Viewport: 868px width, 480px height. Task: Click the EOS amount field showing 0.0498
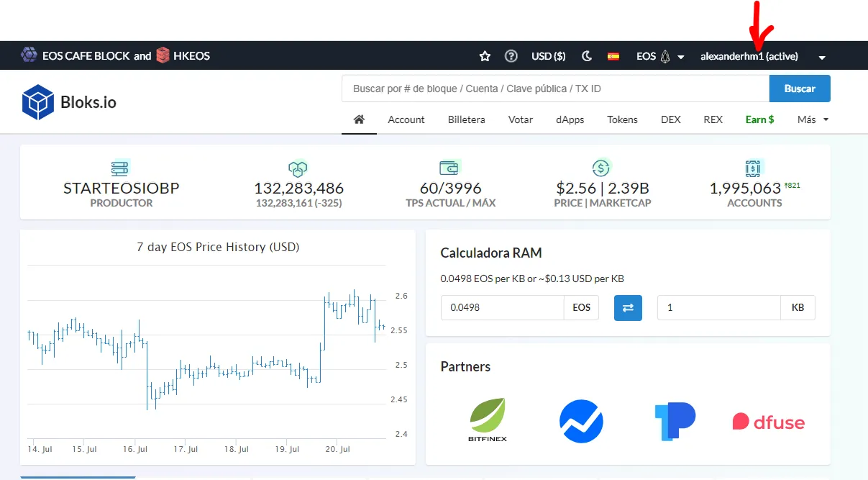502,307
